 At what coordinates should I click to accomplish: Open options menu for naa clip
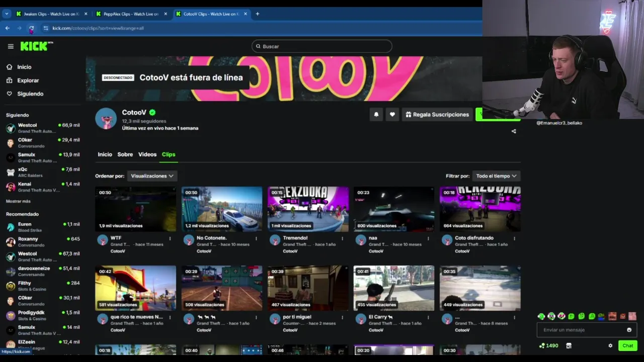coord(428,238)
